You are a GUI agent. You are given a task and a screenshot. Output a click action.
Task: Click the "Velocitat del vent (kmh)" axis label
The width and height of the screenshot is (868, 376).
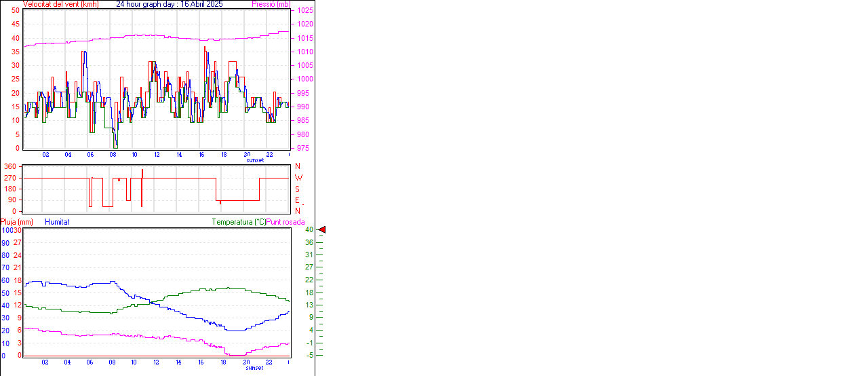point(60,4)
